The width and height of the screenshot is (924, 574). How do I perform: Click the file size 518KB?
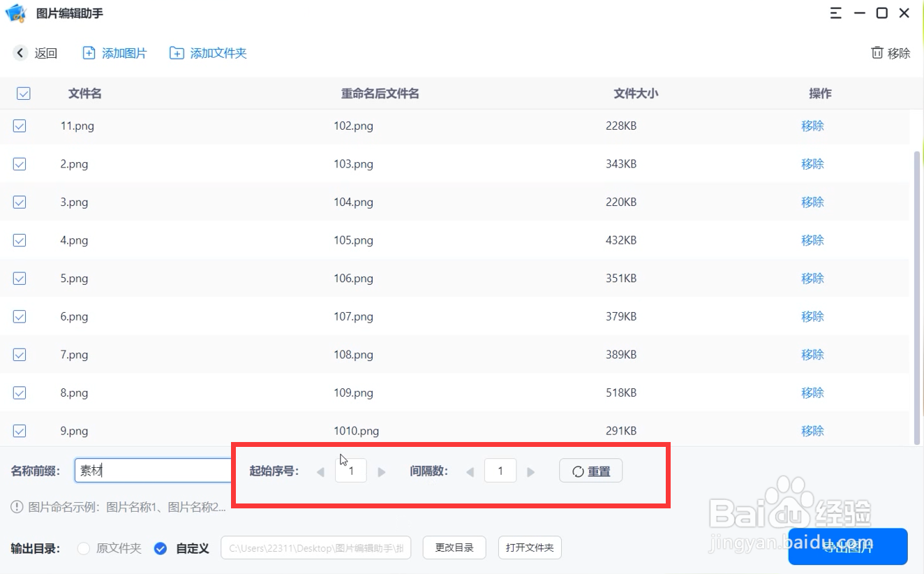[x=621, y=392]
